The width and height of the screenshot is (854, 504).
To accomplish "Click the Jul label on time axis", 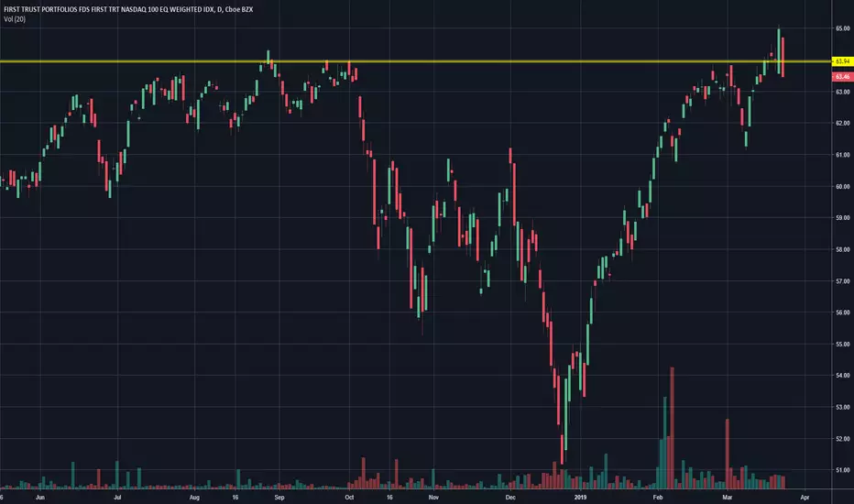I will coord(117,498).
